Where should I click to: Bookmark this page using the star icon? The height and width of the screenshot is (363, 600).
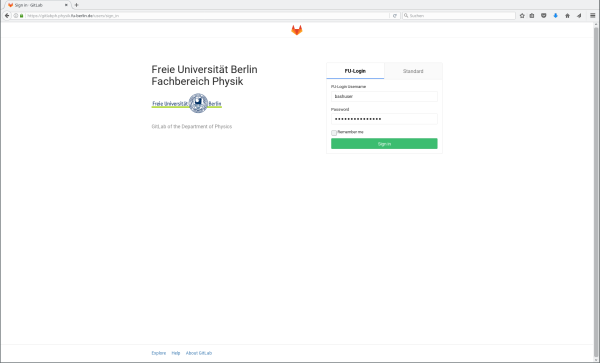pyautogui.click(x=522, y=16)
